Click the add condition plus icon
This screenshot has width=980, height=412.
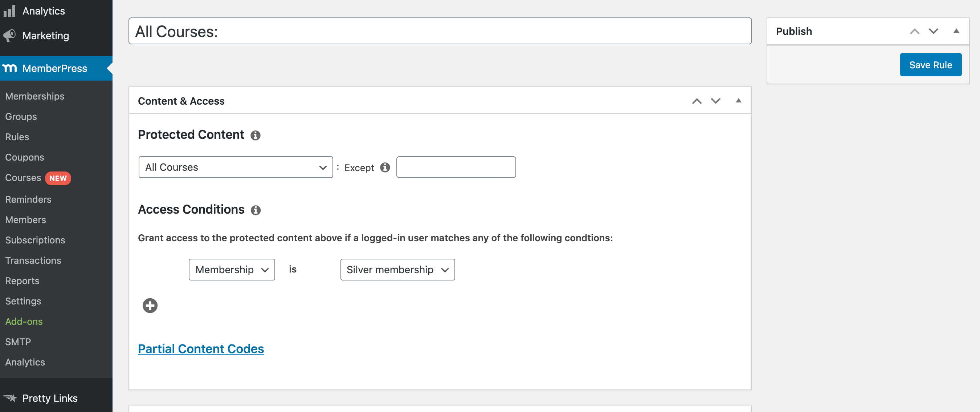tap(150, 306)
